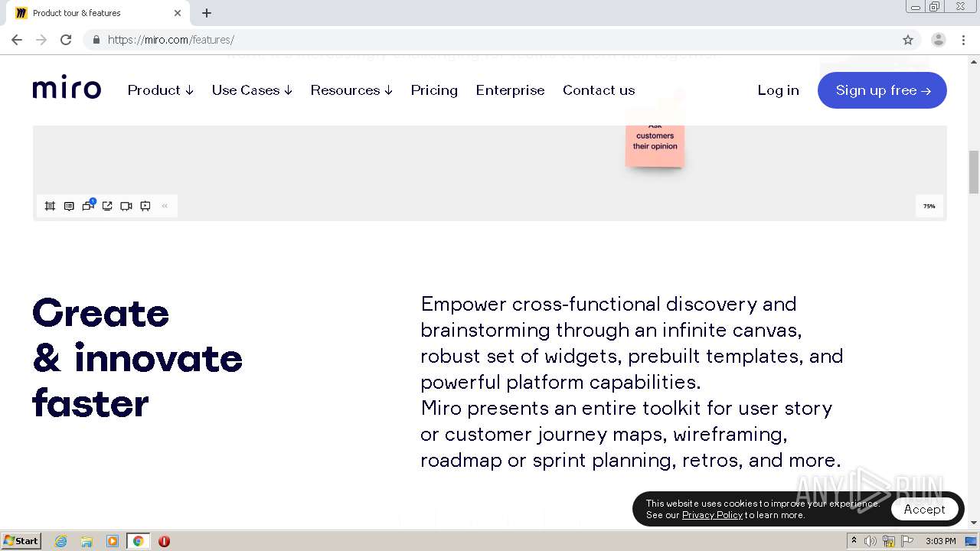980x551 pixels.
Task: Go back in browser history
Action: click(17, 40)
